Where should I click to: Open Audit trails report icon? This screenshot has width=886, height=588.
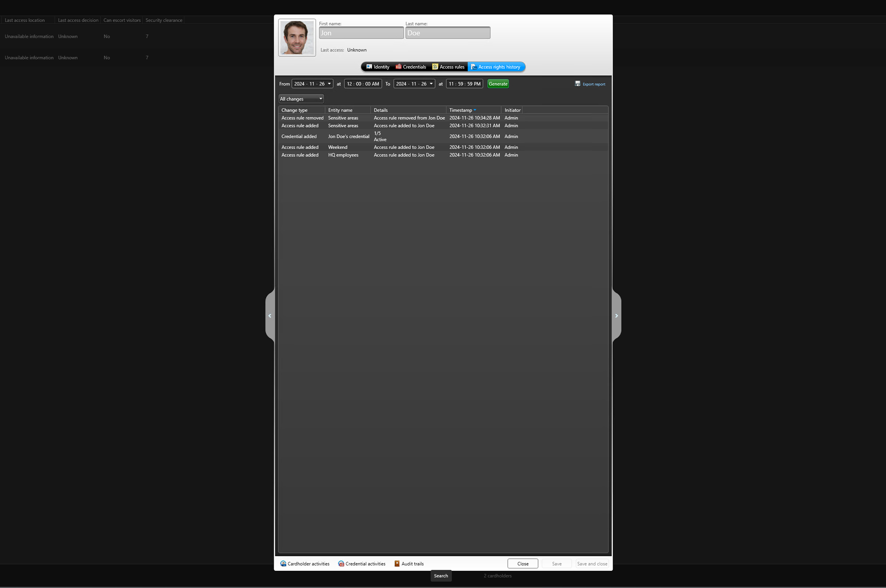point(397,564)
